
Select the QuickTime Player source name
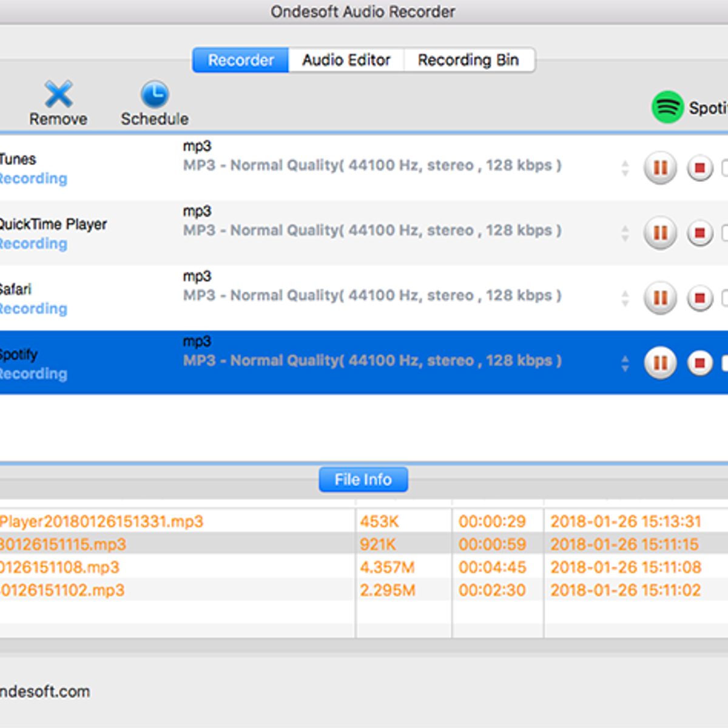coord(53,224)
